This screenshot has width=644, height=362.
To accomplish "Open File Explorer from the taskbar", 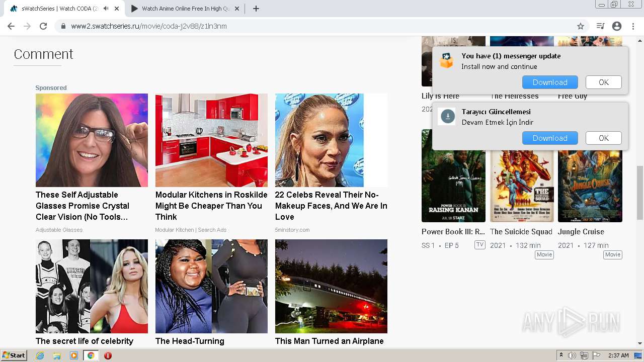I will pyautogui.click(x=57, y=355).
